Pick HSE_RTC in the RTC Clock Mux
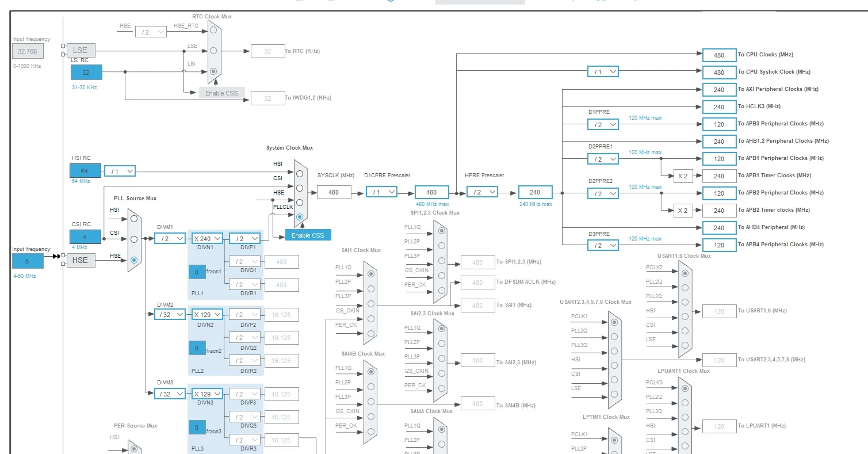 point(213,30)
